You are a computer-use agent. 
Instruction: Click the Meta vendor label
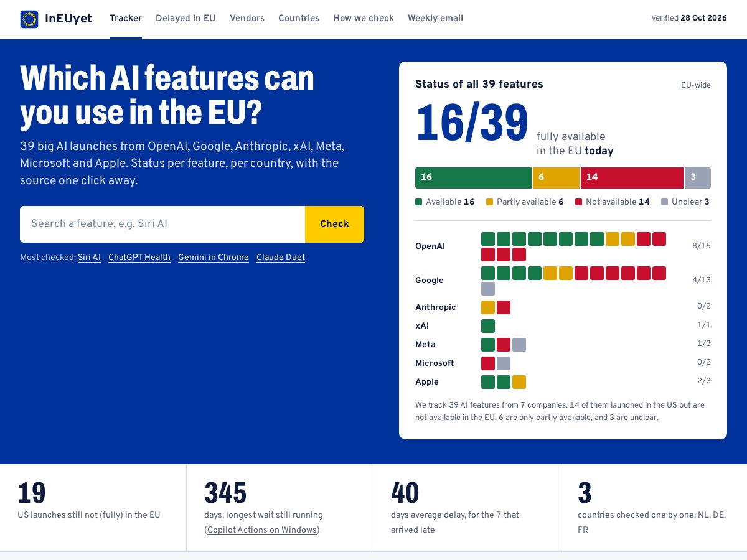(x=426, y=345)
